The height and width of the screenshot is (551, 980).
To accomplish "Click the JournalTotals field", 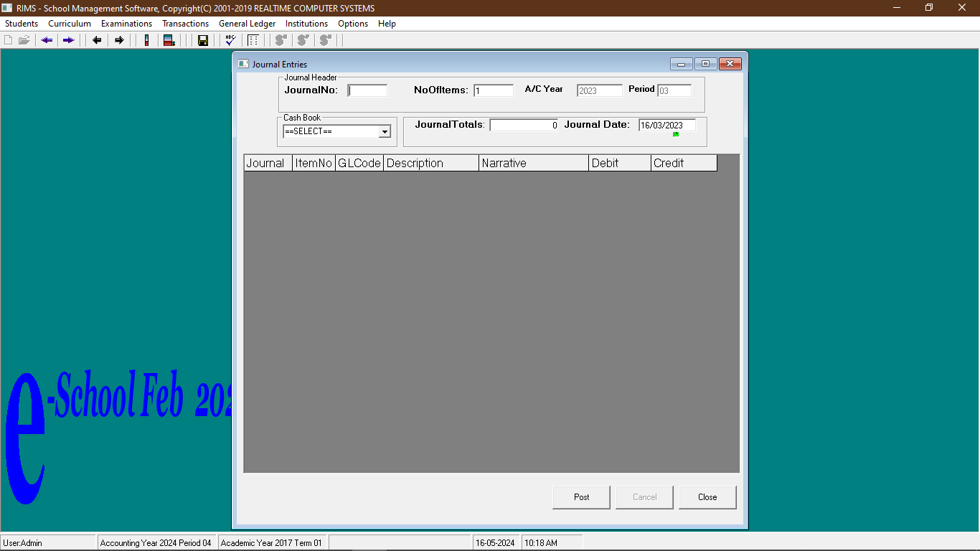I will pos(524,125).
